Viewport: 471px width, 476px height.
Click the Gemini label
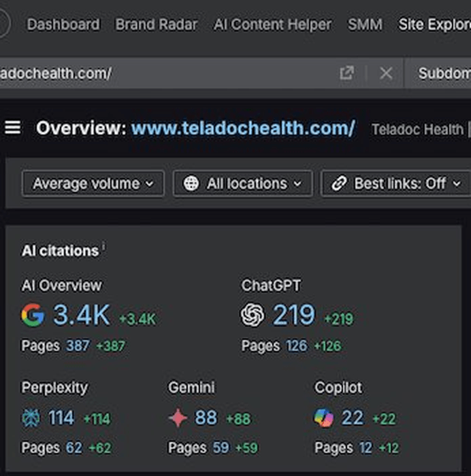pos(191,388)
